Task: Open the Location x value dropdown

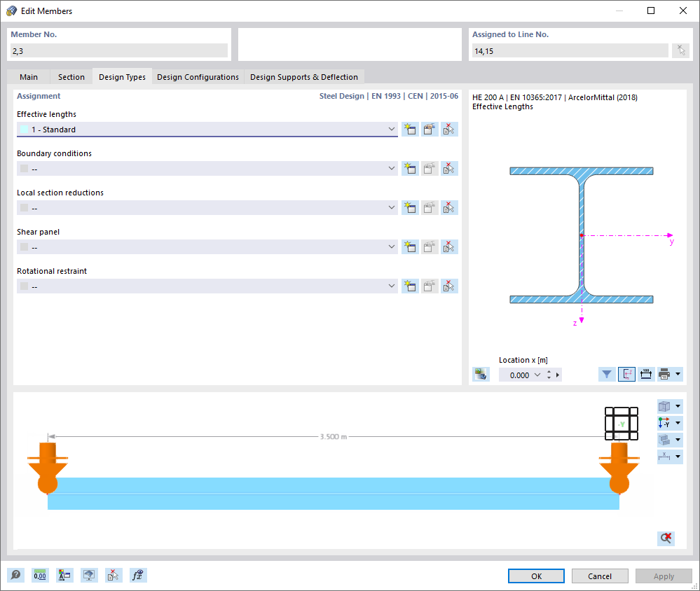Action: (x=537, y=375)
